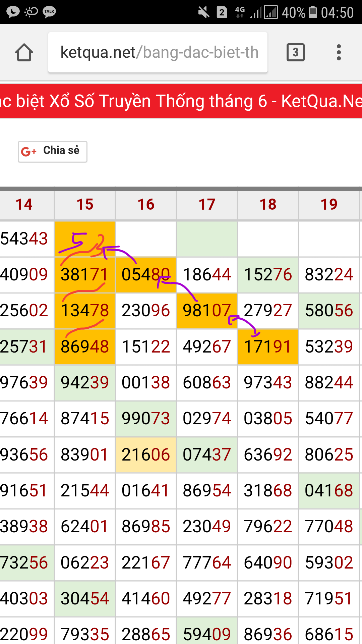This screenshot has height=644, width=362.
Task: Tap the muted sound icon in status bar
Action: pyautogui.click(x=203, y=12)
